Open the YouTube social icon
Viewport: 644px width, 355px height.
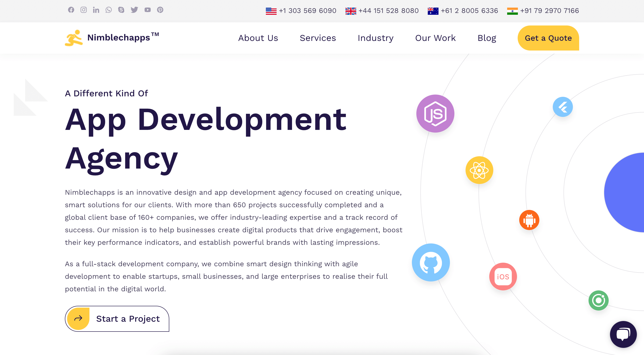[148, 10]
